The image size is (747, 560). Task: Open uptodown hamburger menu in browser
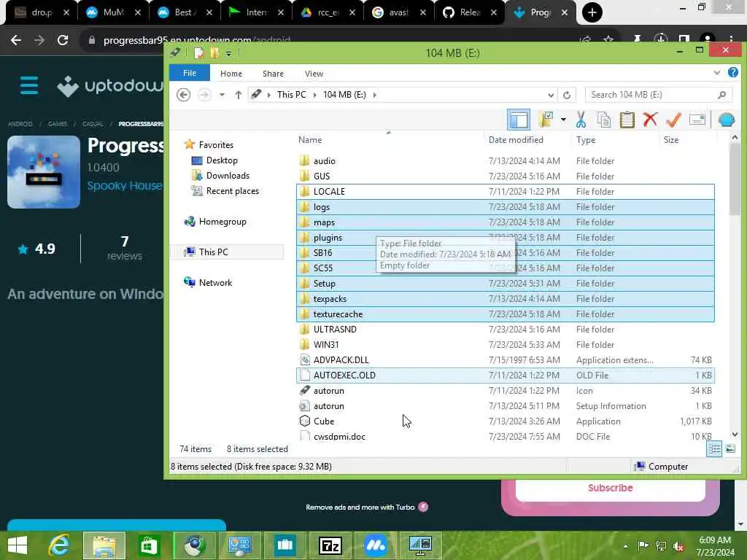(29, 86)
